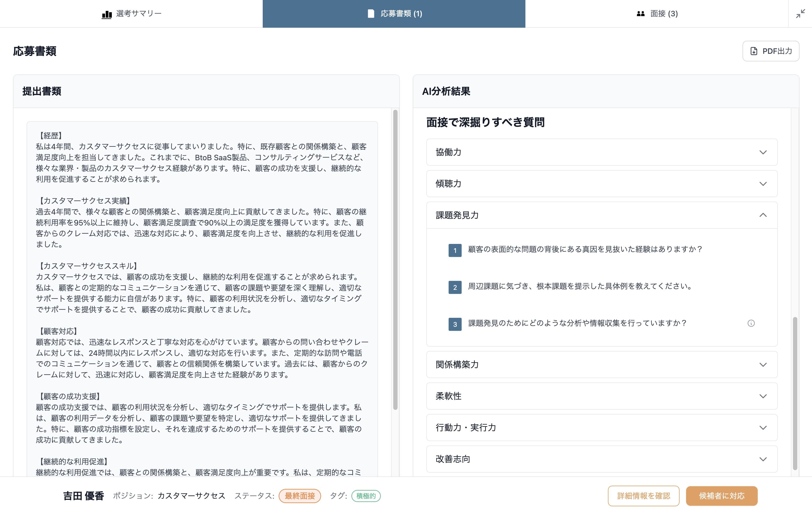The height and width of the screenshot is (515, 812).
Task: Click the PDF download file icon
Action: point(754,51)
